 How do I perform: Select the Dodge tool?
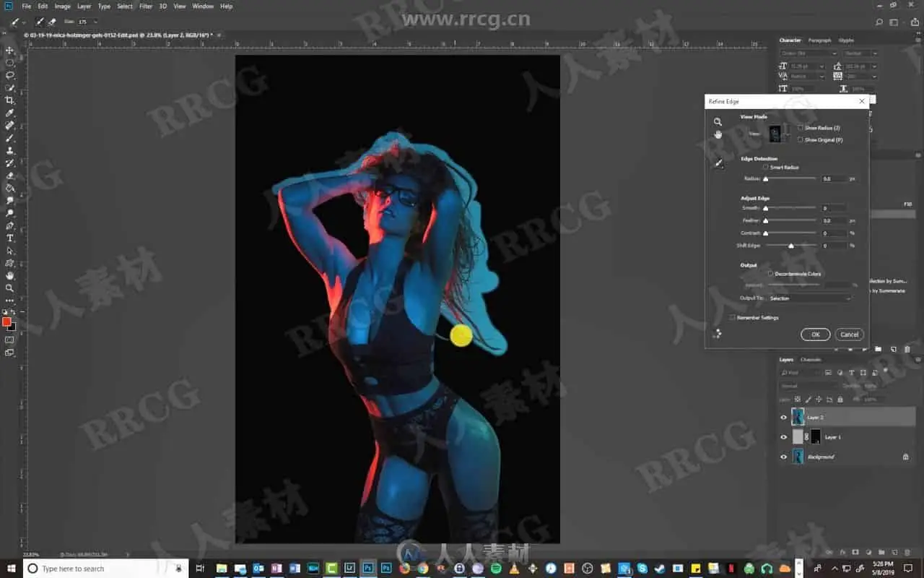click(10, 213)
